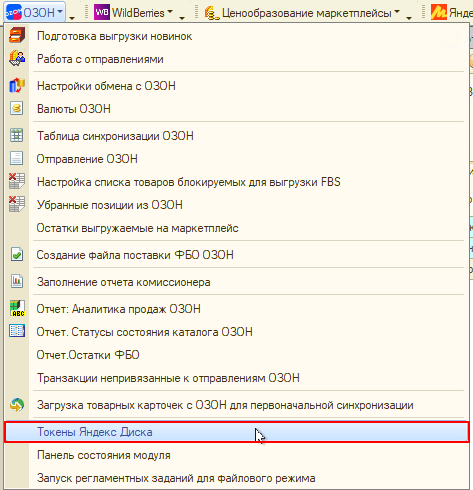Select 'Запуск регламентных заданий для файлового режима'
Viewport: 473px width, 490px height.
click(x=236, y=478)
